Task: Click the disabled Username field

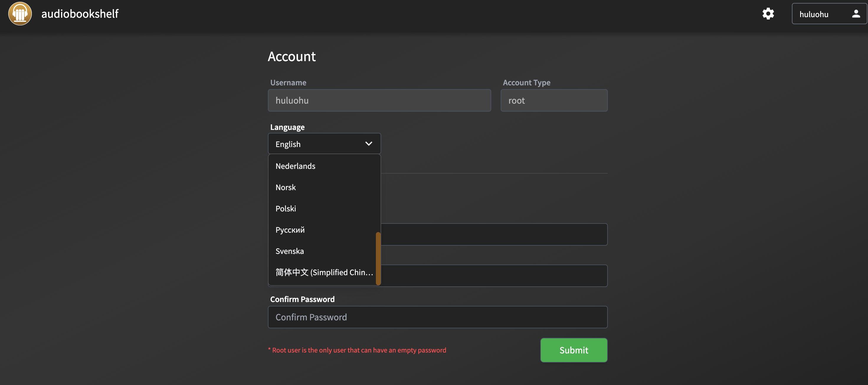Action: 379,100
